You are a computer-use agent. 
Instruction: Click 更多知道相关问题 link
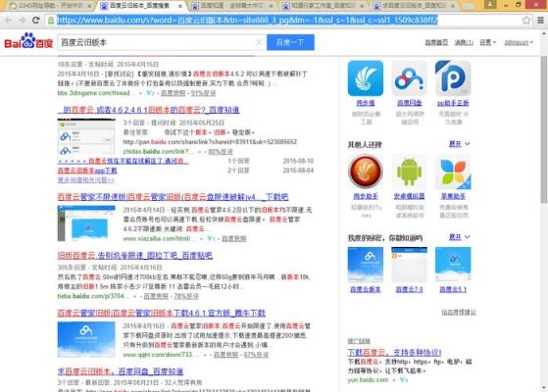pos(85,180)
